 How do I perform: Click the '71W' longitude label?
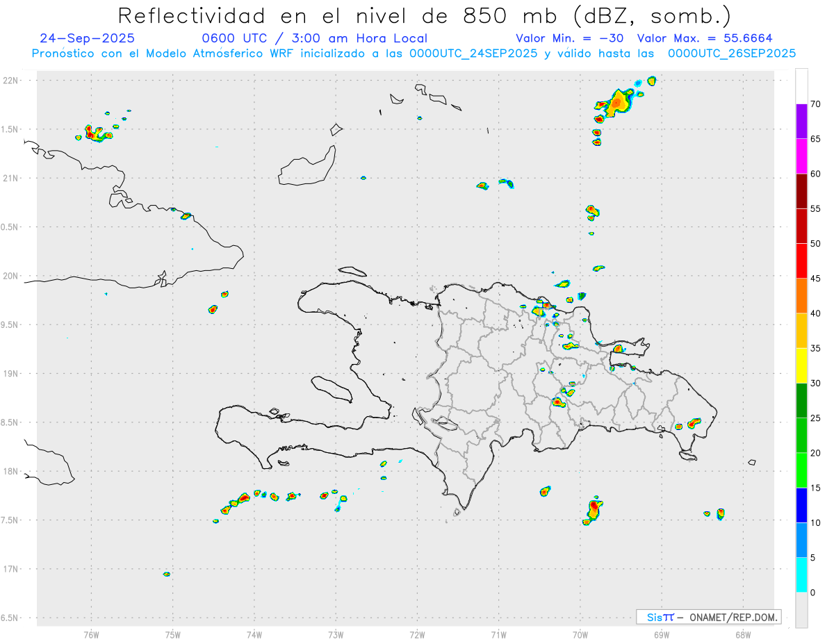pyautogui.click(x=498, y=635)
